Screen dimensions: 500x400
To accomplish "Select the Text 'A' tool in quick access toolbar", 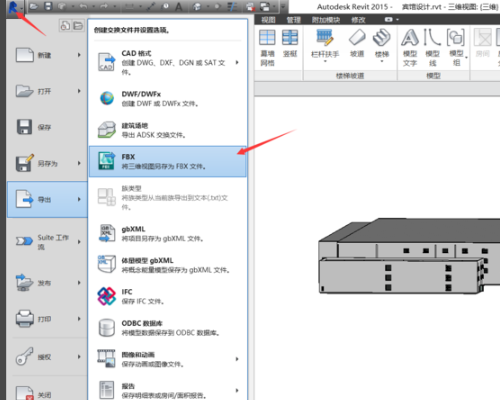I will tap(179, 7).
